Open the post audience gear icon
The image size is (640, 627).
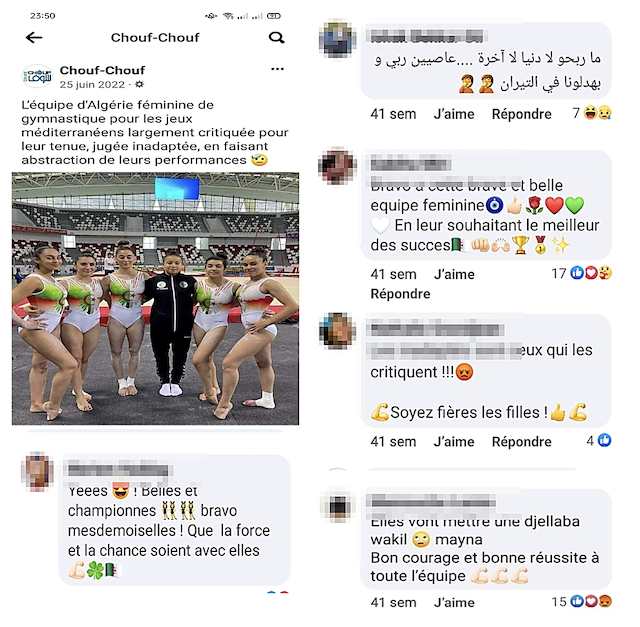139,84
